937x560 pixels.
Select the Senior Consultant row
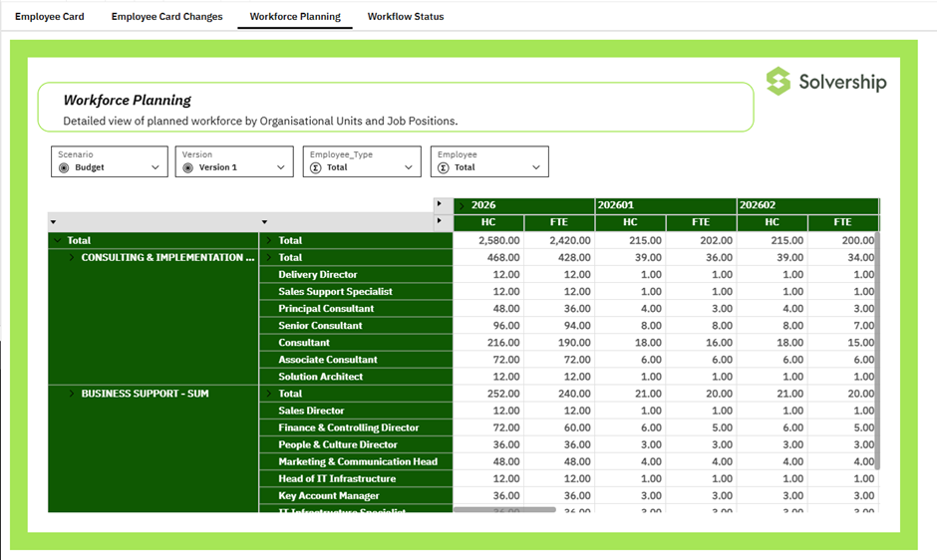(x=356, y=326)
